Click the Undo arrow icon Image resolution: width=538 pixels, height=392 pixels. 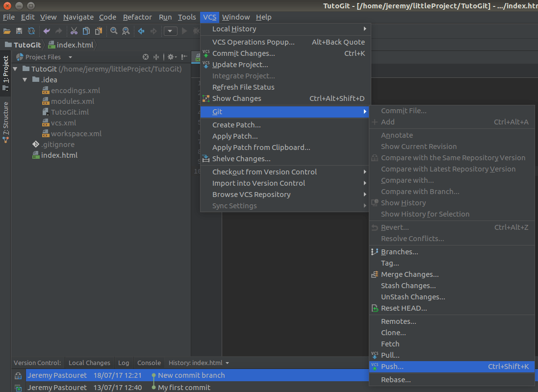pos(47,31)
